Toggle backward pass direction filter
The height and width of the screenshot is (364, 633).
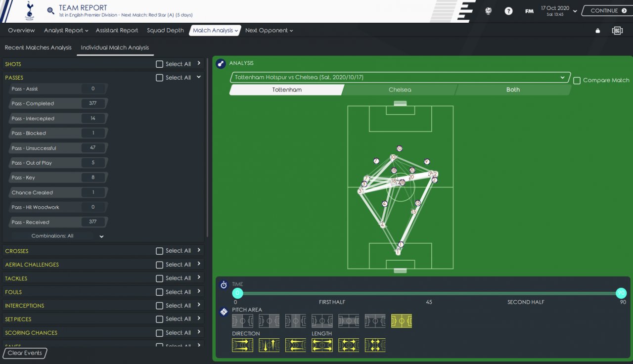coord(296,345)
